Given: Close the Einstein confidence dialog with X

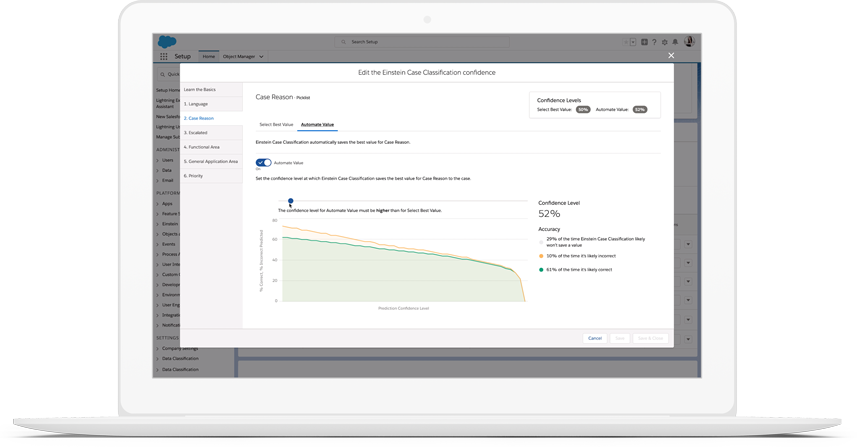Looking at the screenshot, I should (671, 55).
